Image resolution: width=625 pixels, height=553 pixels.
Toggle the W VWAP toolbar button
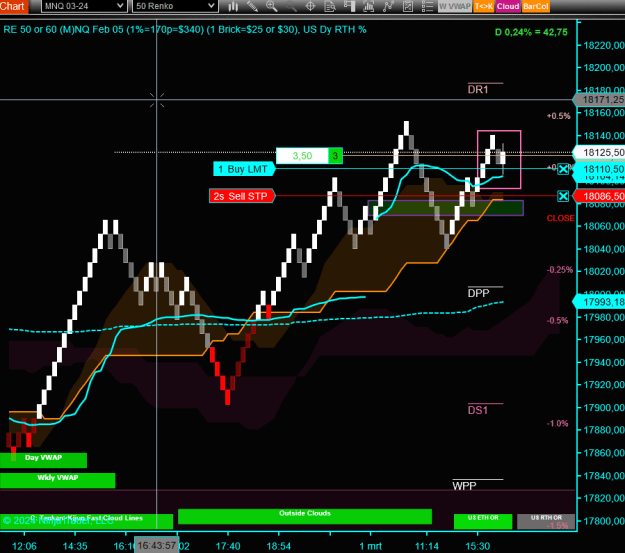point(455,6)
